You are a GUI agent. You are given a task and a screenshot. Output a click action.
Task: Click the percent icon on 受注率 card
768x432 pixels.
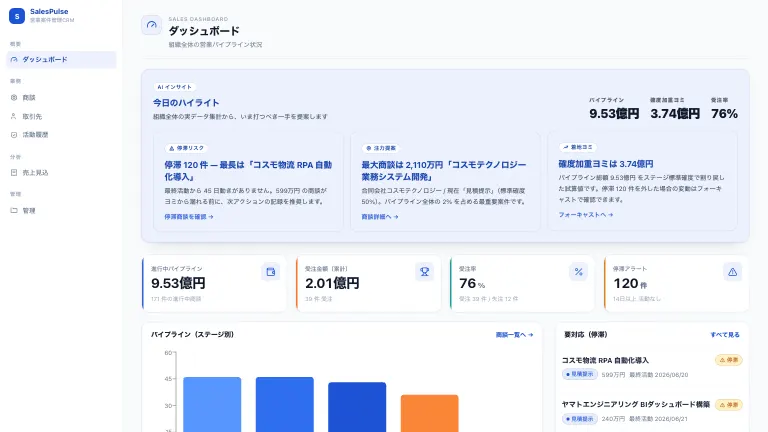coord(578,272)
